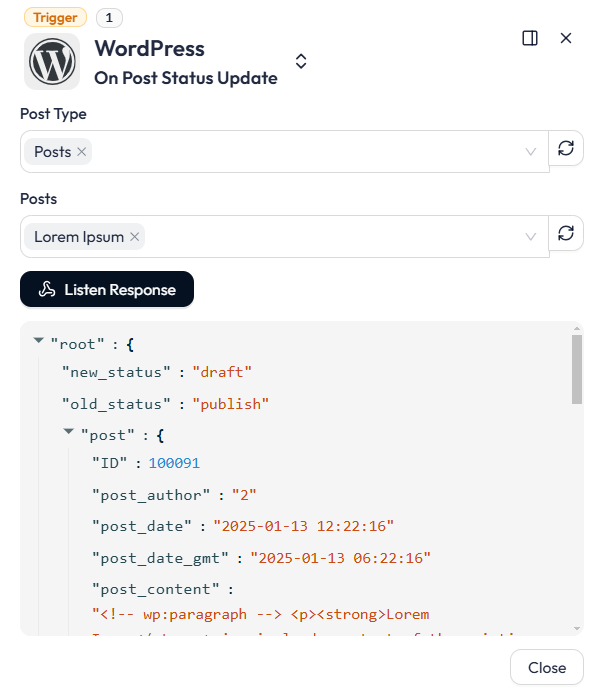Refresh the Posts list
Viewport: 605px width, 700px height.
[566, 233]
